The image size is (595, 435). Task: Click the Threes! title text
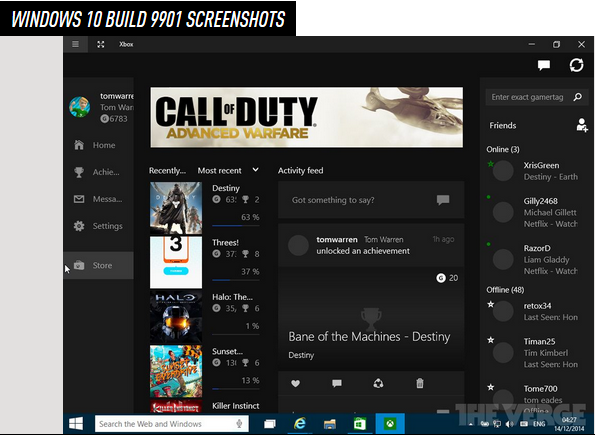pos(225,243)
